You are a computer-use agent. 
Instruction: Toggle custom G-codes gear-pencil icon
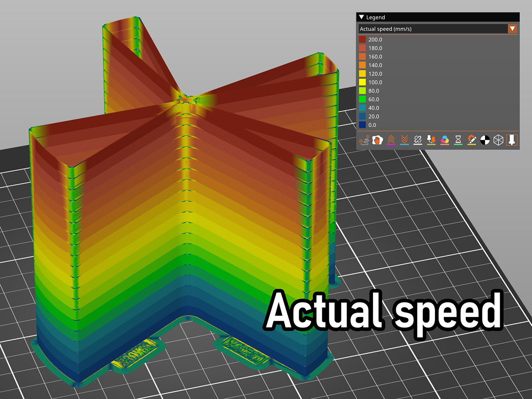(471, 141)
